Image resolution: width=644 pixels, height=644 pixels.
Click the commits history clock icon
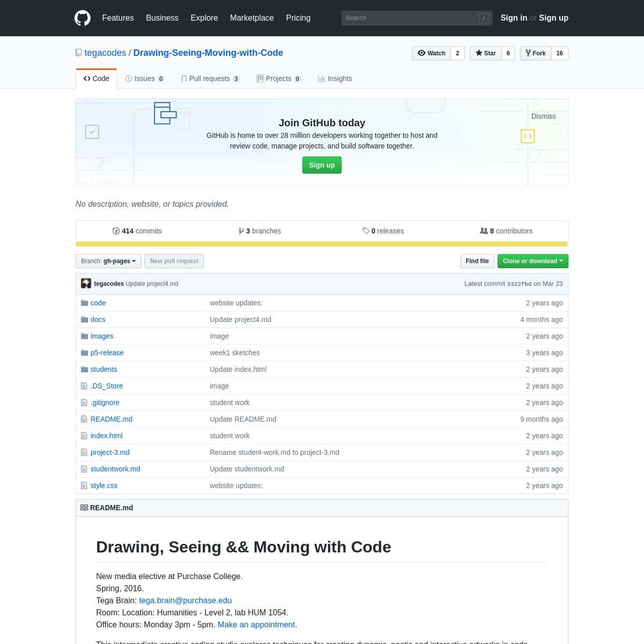[x=116, y=231]
